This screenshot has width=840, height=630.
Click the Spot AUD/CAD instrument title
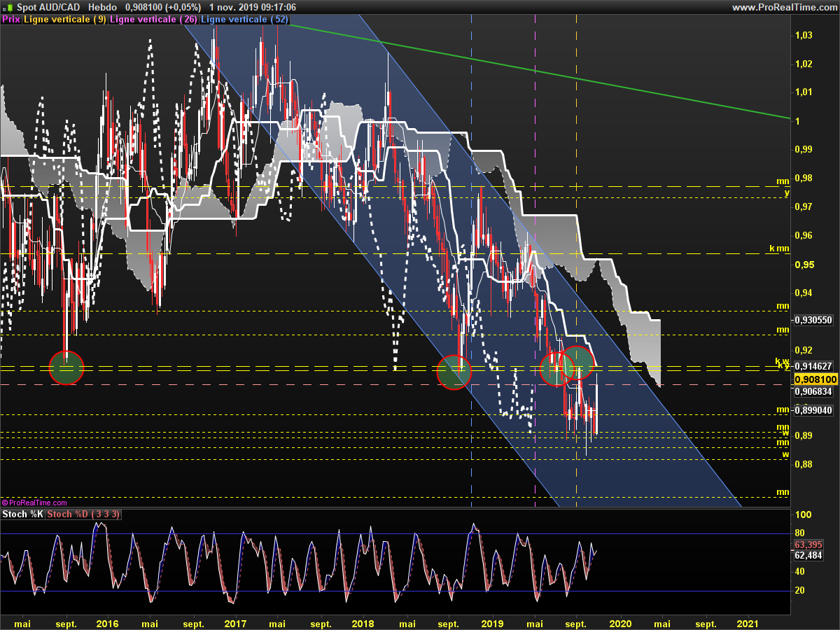coord(48,7)
